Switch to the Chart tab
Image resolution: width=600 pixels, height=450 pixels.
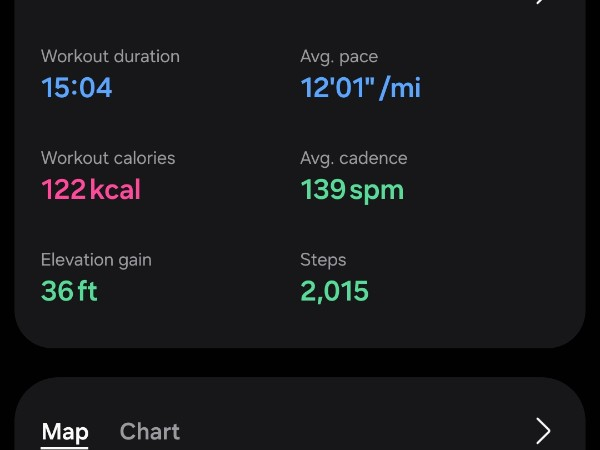[150, 432]
